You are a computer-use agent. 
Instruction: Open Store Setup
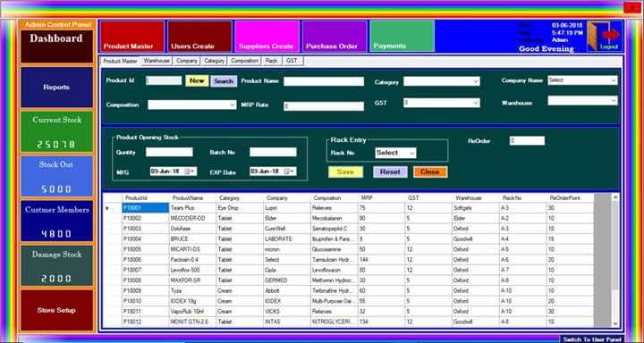56,311
